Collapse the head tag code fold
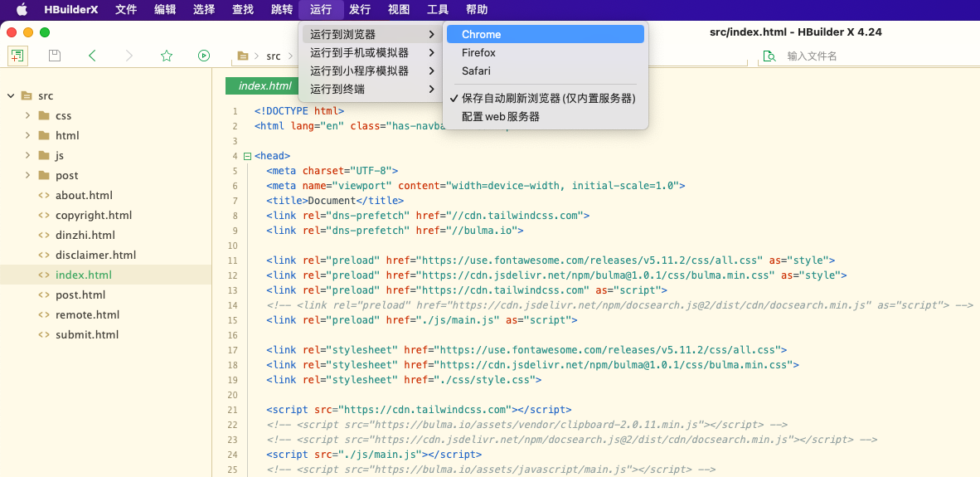This screenshot has height=477, width=980. point(247,156)
